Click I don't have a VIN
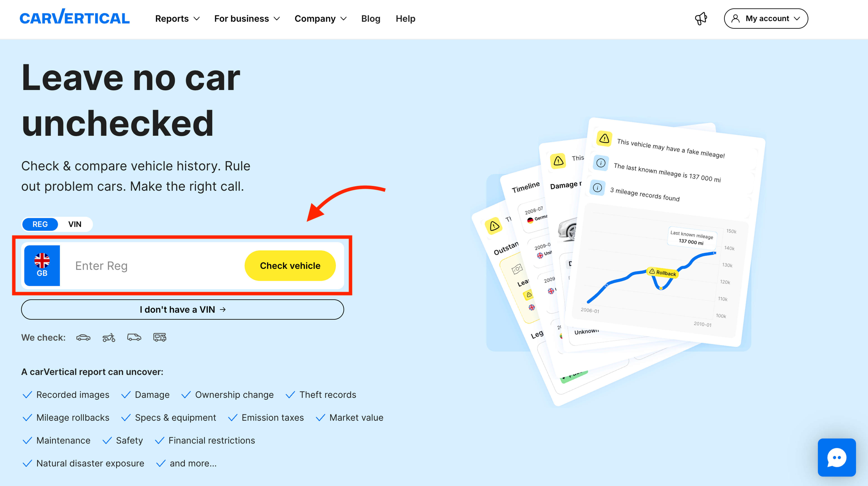868x486 pixels. (183, 309)
